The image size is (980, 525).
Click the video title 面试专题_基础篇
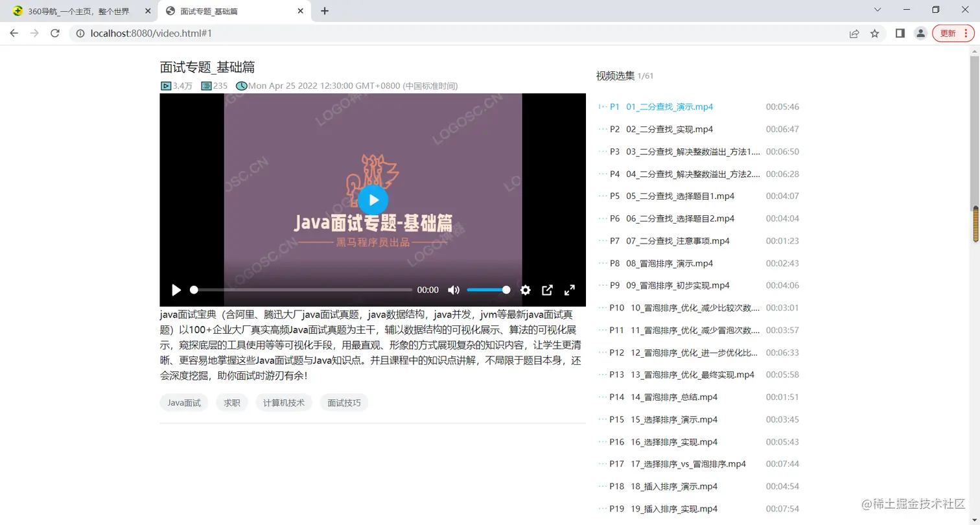coord(207,67)
